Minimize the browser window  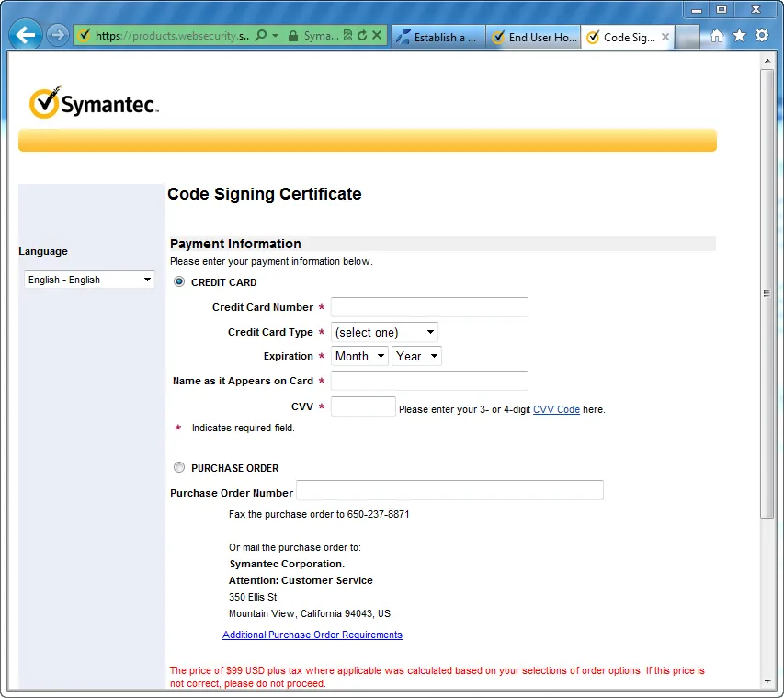[697, 9]
